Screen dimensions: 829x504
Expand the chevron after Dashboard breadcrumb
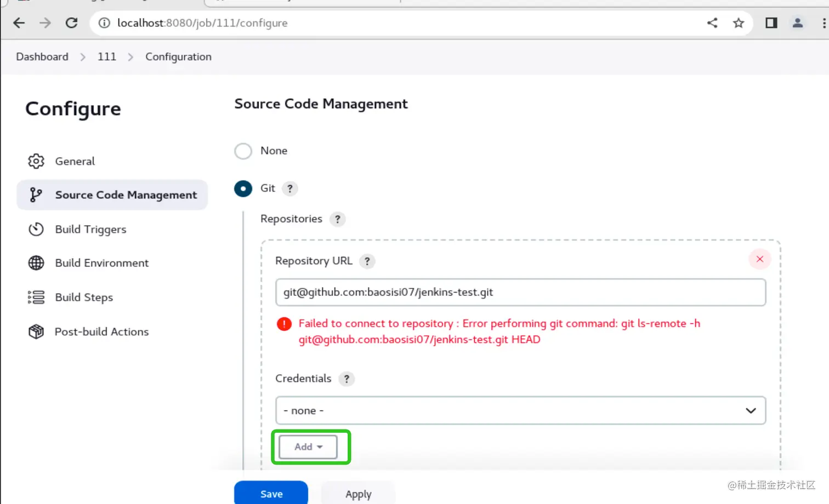pos(83,57)
